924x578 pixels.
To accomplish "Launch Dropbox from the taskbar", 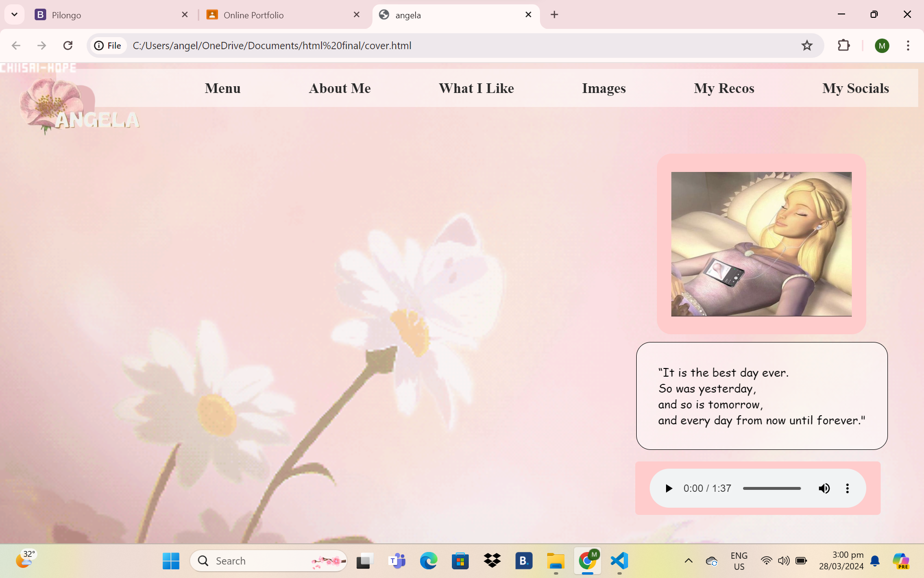I will (492, 561).
